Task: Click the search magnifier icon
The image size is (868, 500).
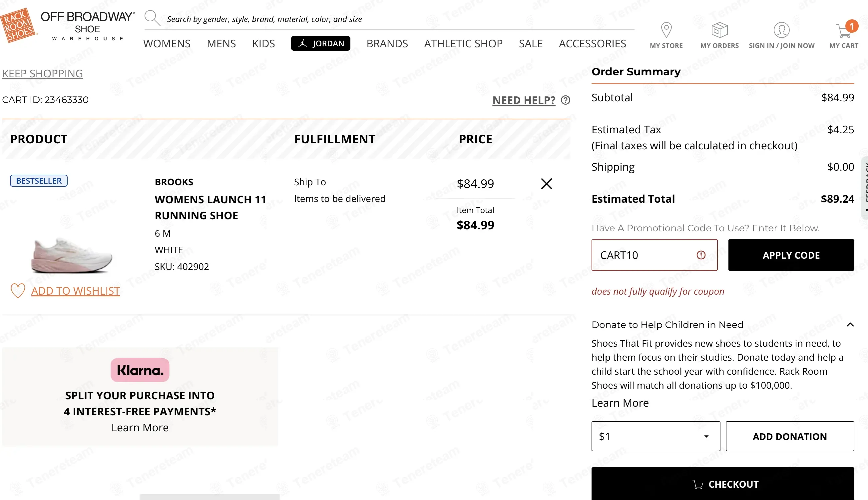Action: (152, 18)
